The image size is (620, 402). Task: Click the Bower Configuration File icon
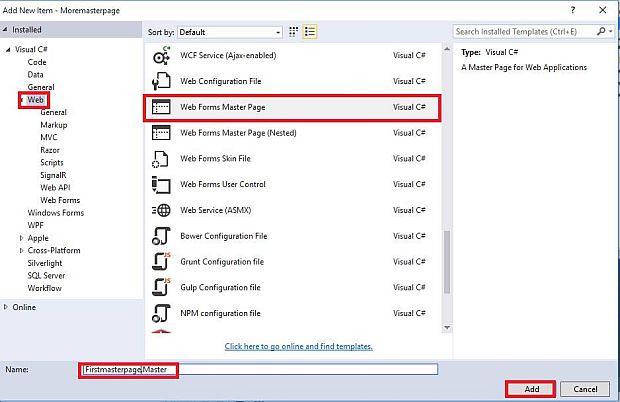[x=161, y=236]
